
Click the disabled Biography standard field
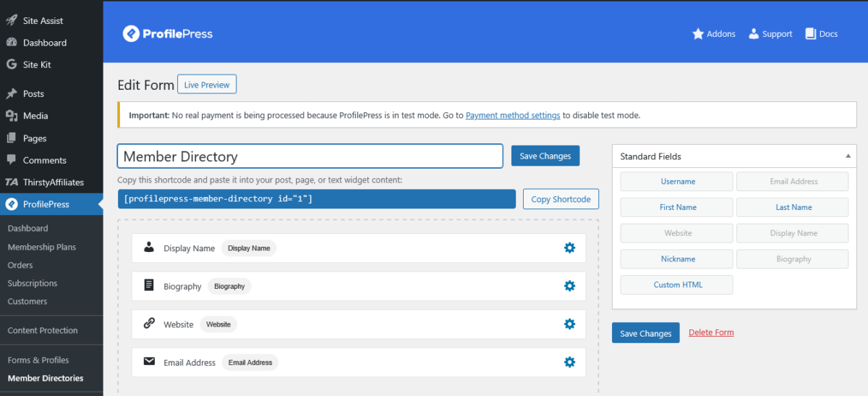pyautogui.click(x=793, y=259)
